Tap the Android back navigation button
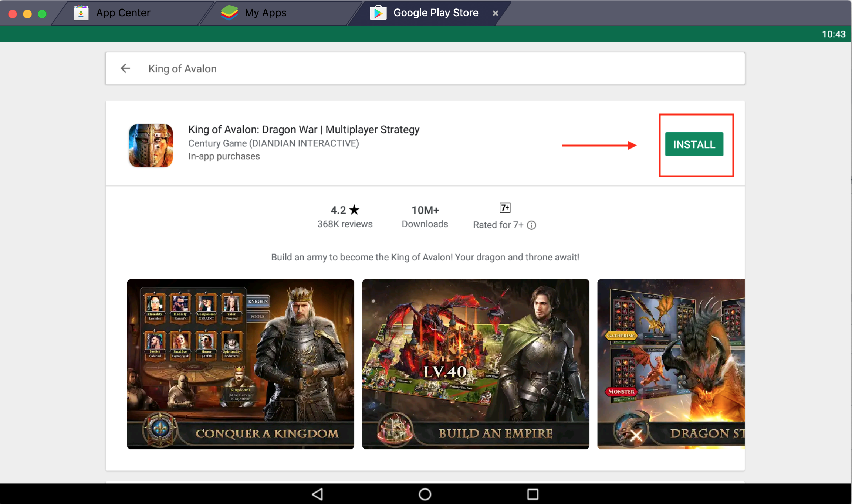Viewport: 852px width, 504px height. point(318,494)
